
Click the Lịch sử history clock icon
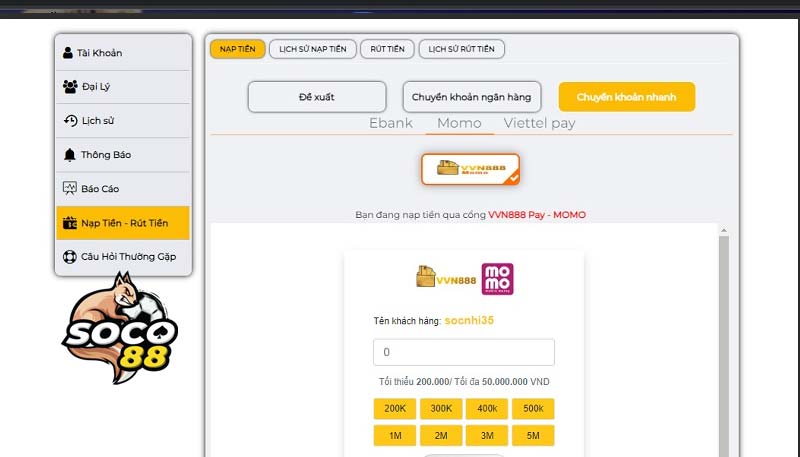(70, 121)
